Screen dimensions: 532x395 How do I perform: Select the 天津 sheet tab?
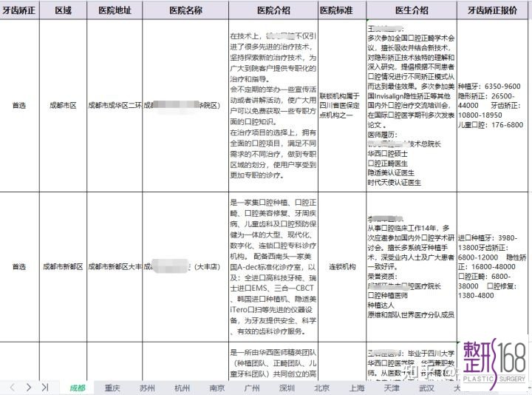pyautogui.click(x=392, y=388)
